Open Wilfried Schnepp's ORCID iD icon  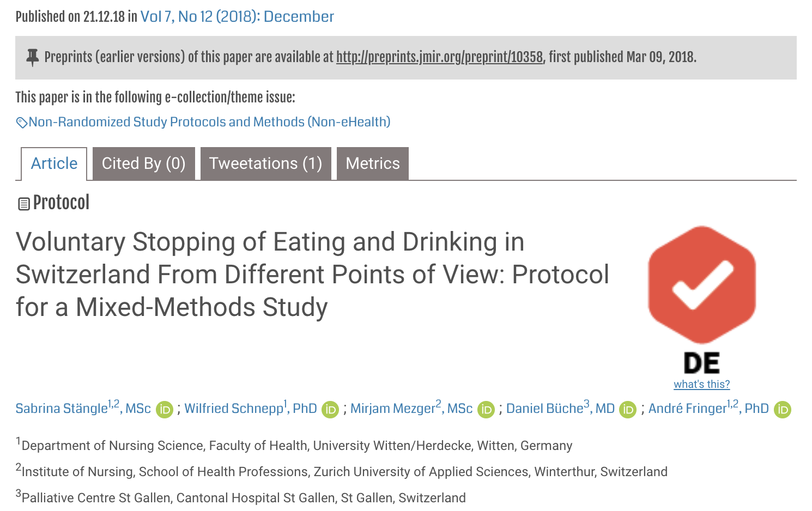pos(330,410)
